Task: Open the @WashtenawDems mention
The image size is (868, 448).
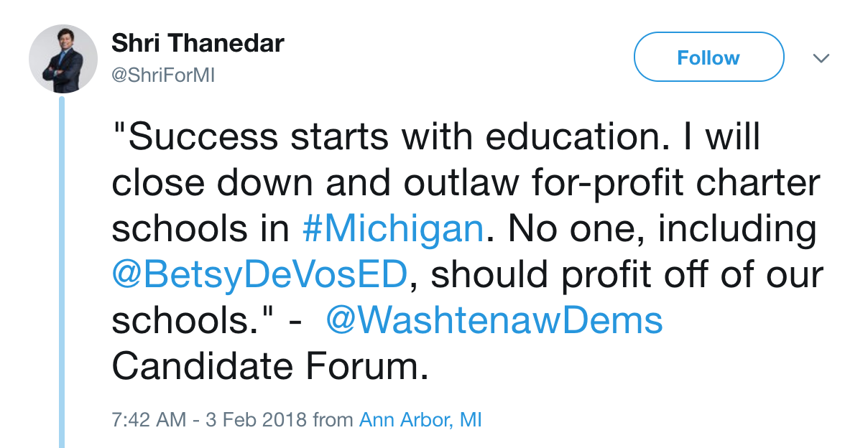Action: click(494, 322)
